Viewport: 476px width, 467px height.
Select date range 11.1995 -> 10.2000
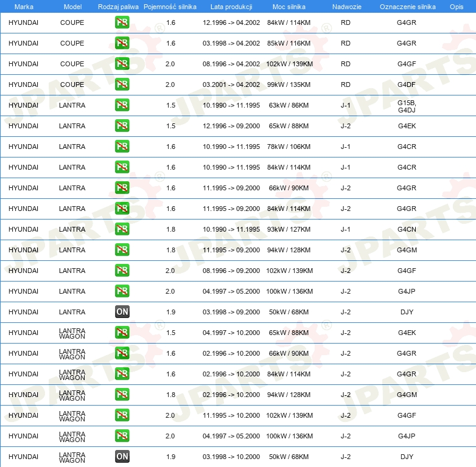click(231, 415)
